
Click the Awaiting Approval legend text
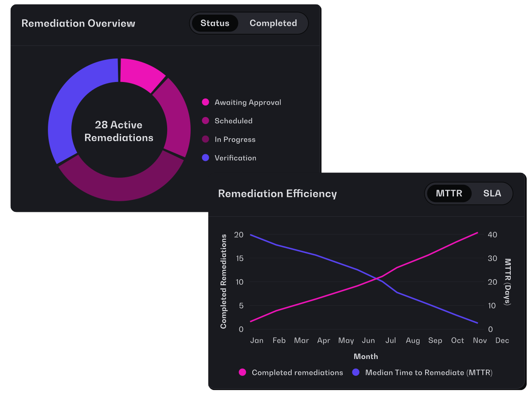coord(248,102)
